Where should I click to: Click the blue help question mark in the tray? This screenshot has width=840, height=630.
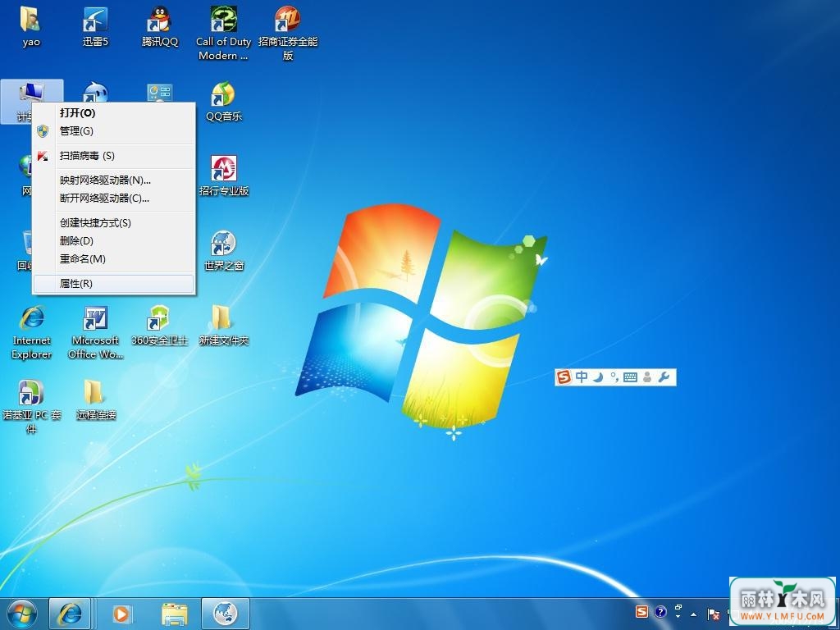[x=660, y=612]
